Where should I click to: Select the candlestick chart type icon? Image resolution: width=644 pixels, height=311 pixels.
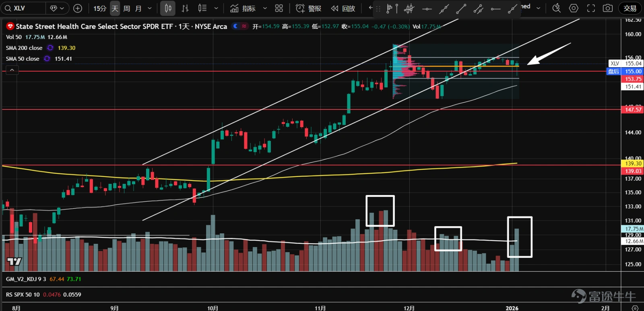(168, 8)
